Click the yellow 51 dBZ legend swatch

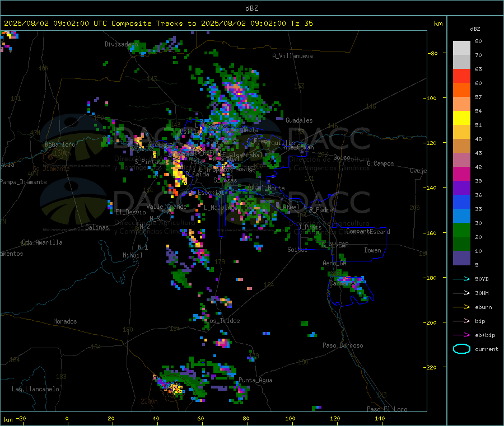point(461,118)
